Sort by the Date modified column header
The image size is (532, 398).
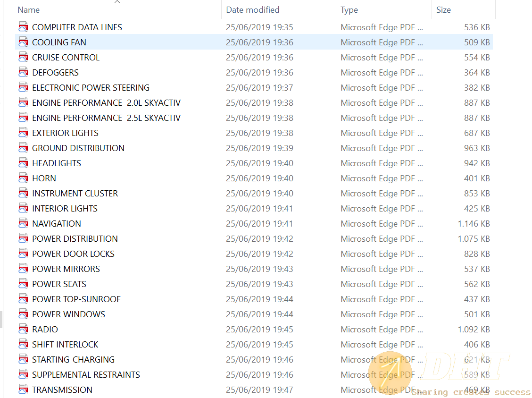[253, 10]
